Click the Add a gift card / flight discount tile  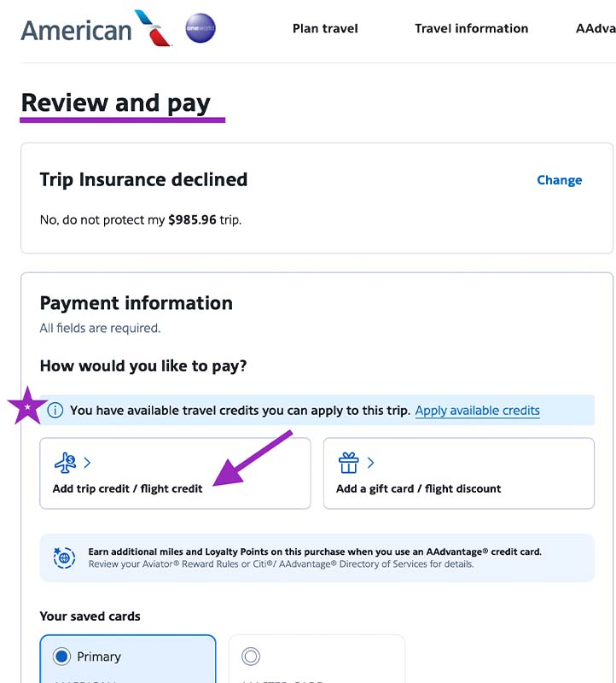[x=459, y=473]
